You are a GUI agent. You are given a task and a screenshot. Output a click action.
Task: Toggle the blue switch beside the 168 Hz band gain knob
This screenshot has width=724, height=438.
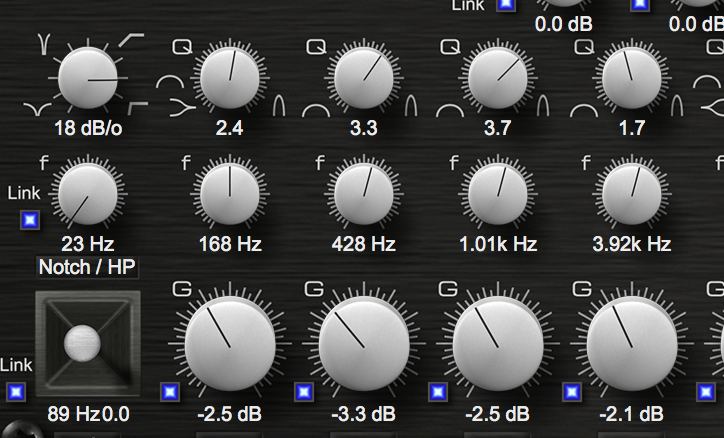(170, 392)
